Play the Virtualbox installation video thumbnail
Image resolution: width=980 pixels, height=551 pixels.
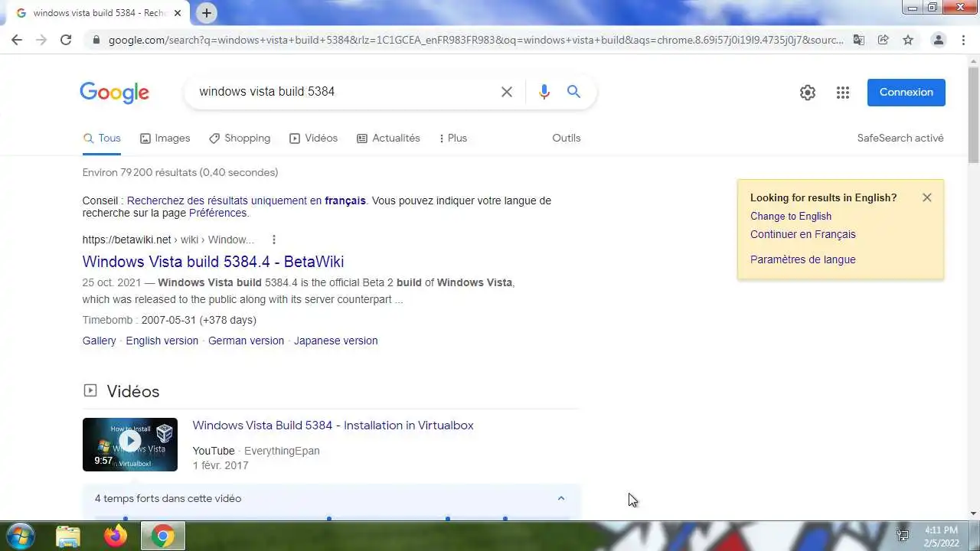tap(130, 444)
